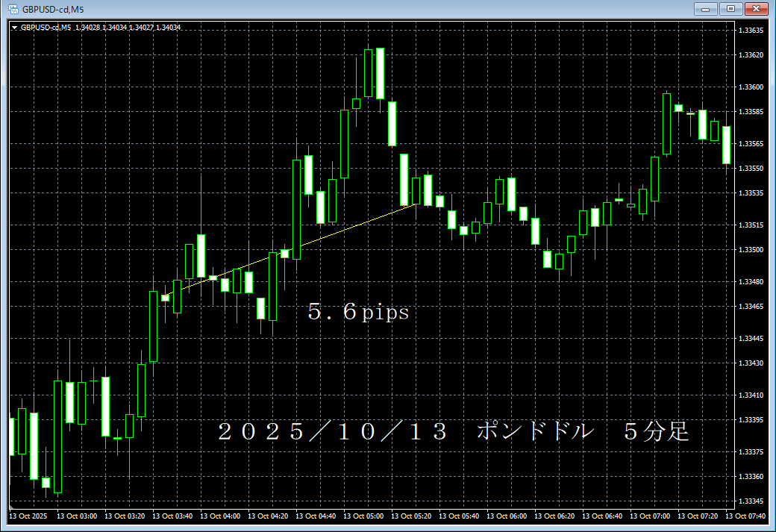Click the "13 Oct 04:40" time axis label

pyautogui.click(x=316, y=516)
